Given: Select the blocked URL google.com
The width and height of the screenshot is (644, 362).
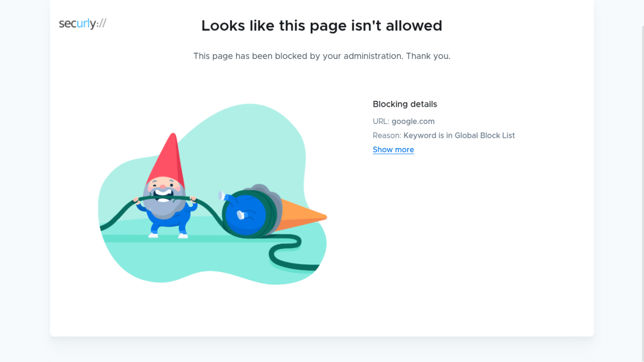Looking at the screenshot, I should tap(413, 121).
